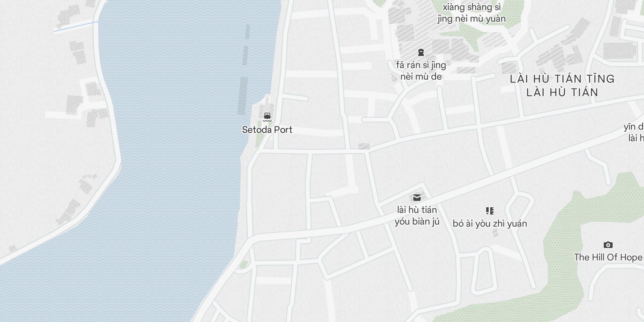Open the lài hù tián yóu biàn jú label
This screenshot has width=644, height=322.
tap(417, 216)
